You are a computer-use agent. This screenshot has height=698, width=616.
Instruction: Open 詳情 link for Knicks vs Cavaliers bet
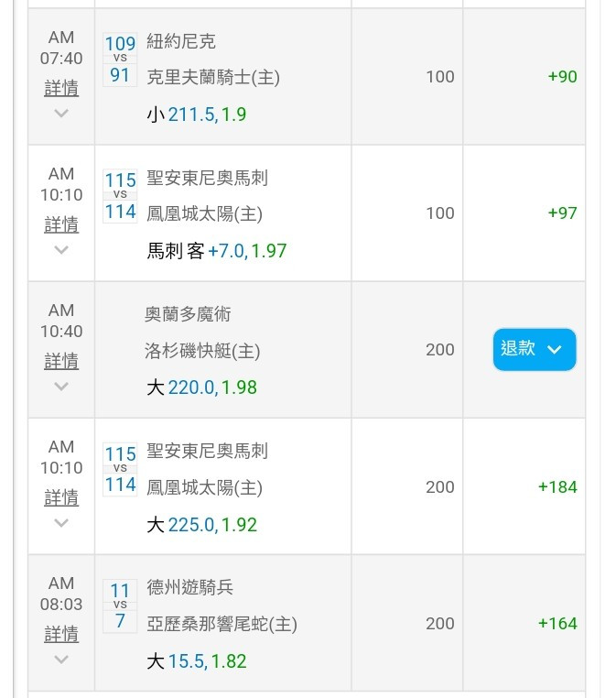[61, 88]
